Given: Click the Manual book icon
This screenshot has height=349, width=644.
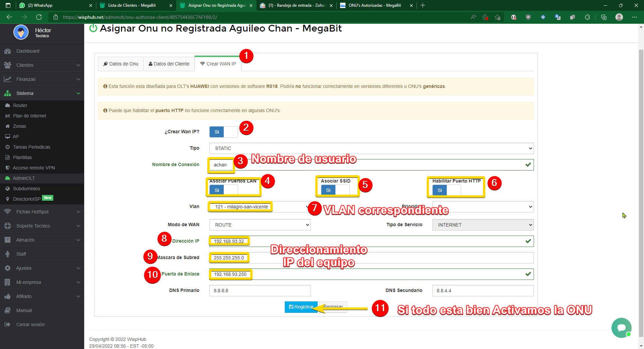Looking at the screenshot, I should click(7, 310).
